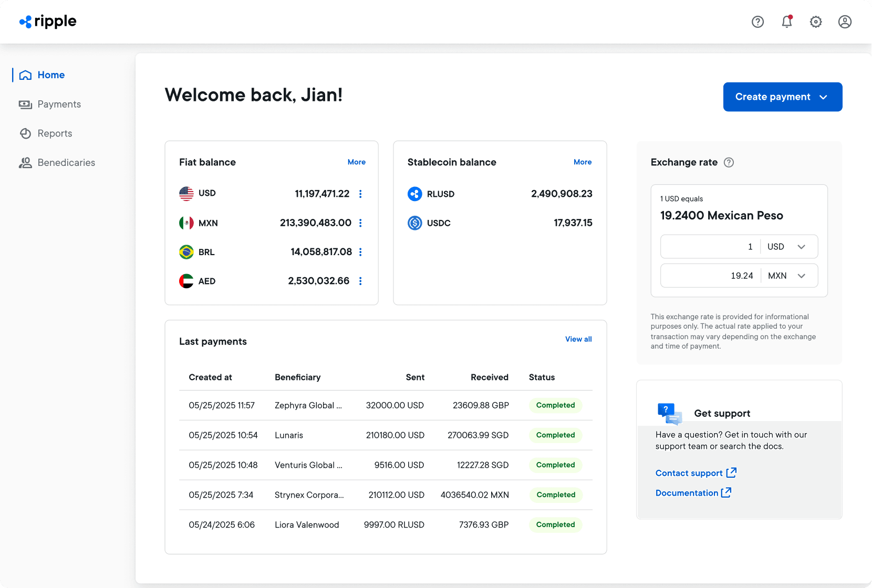Open settings with the gear icon

pyautogui.click(x=816, y=22)
